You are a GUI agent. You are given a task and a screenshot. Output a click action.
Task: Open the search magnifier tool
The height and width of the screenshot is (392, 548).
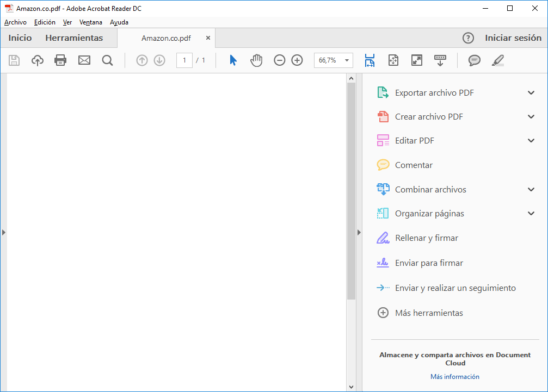pos(107,60)
